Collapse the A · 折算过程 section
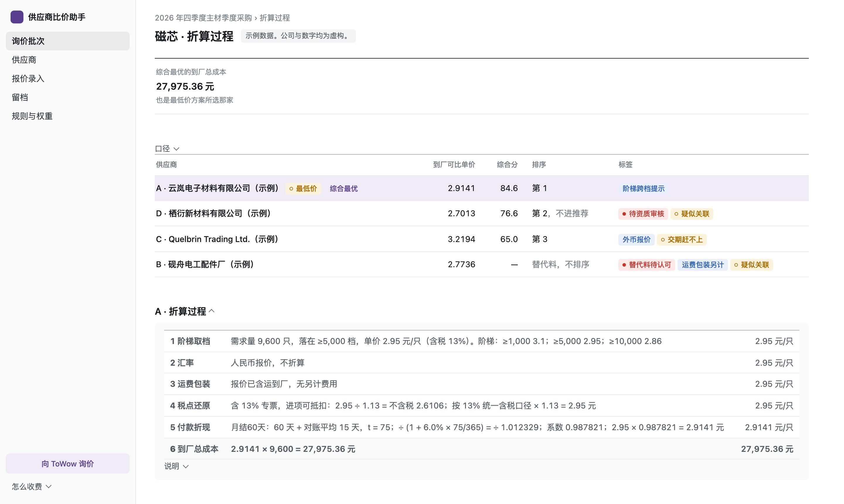The height and width of the screenshot is (504, 844). 185,311
